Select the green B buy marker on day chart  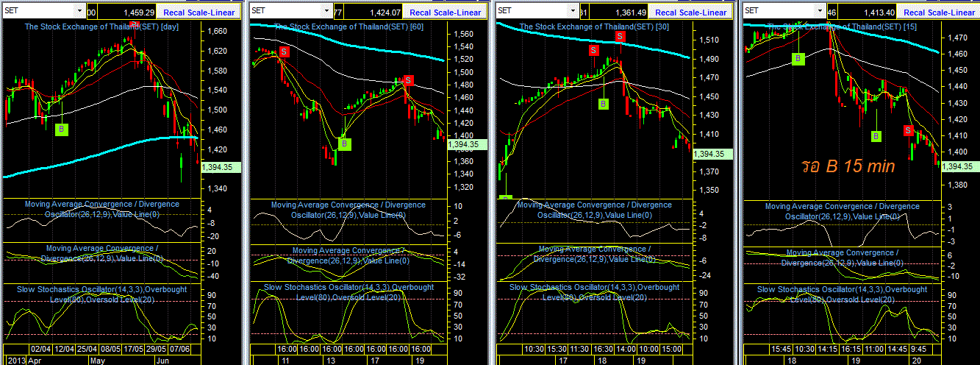pos(62,130)
